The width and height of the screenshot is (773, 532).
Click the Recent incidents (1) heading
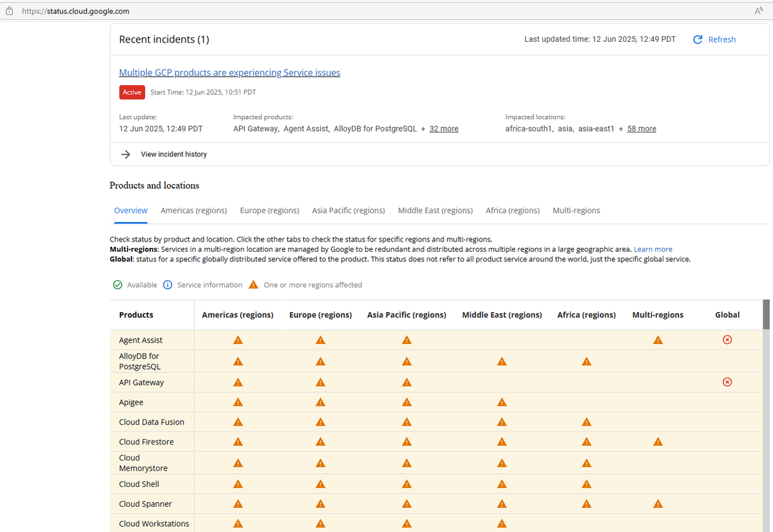click(164, 39)
